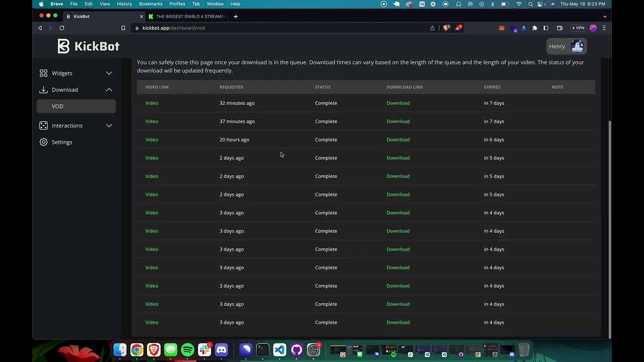Reload the page with the refresh icon

pos(62,28)
